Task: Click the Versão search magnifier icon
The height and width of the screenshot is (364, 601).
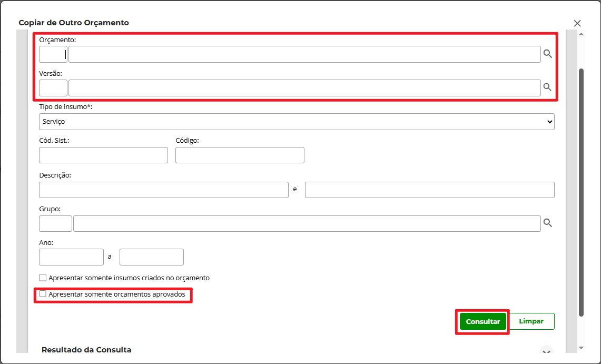Action: pos(548,87)
